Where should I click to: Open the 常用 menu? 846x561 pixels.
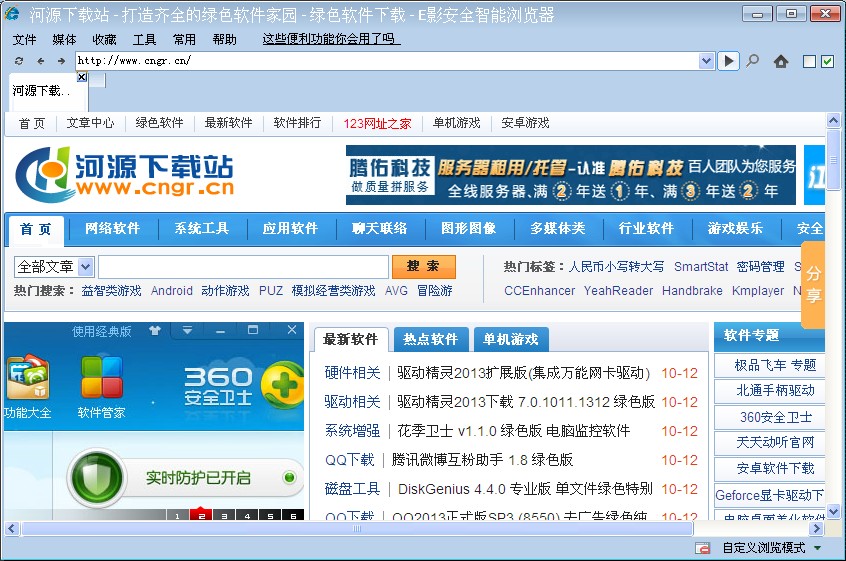coord(184,39)
